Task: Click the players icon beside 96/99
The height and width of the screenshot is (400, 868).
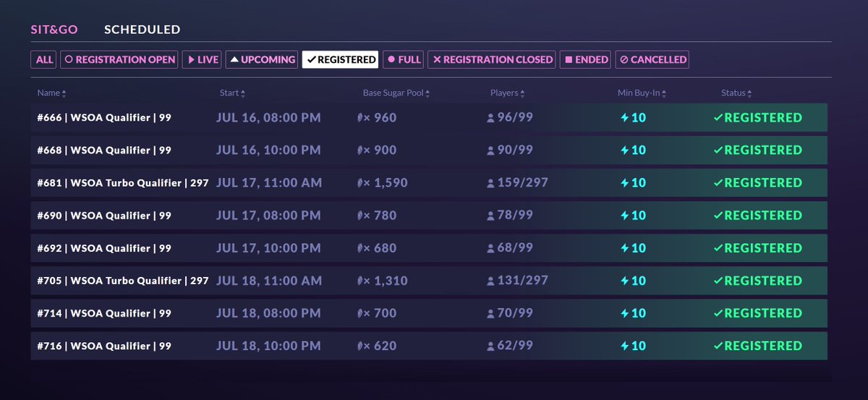Action: tap(491, 118)
